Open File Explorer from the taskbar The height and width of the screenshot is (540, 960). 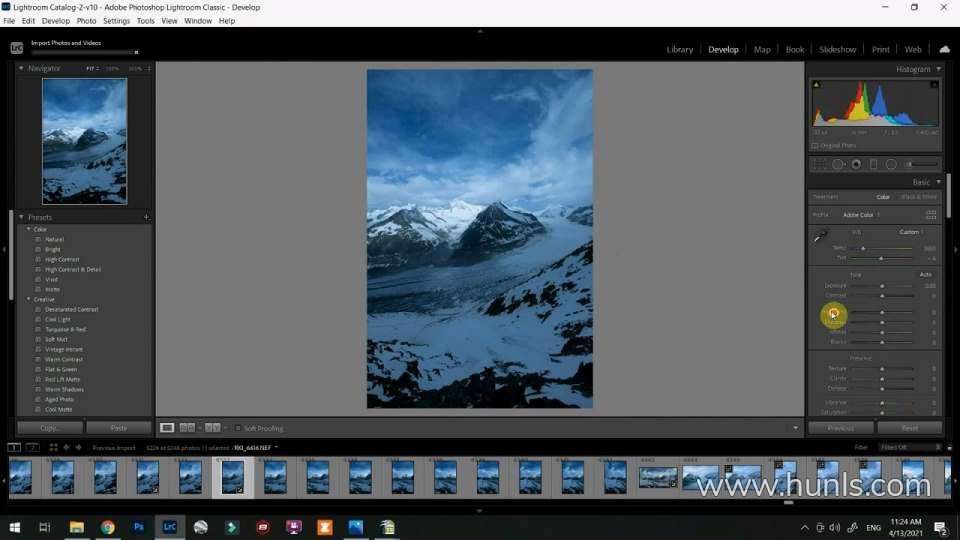(x=77, y=527)
